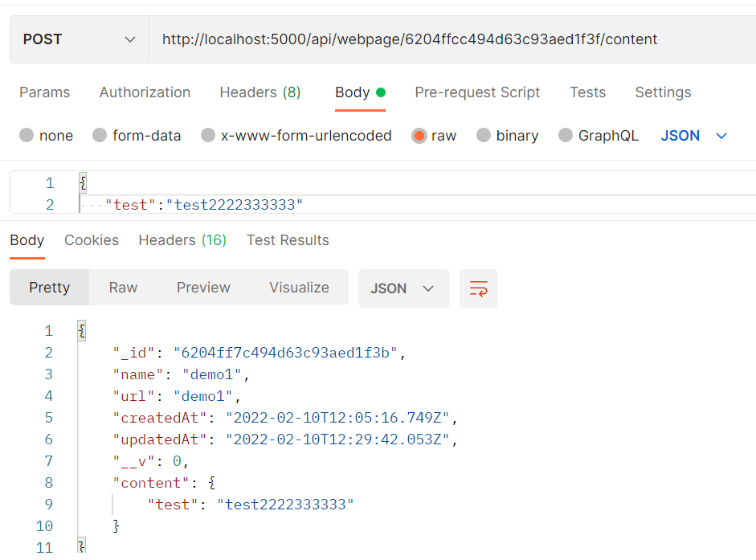Switch to Preview response view
Image resolution: width=756 pixels, height=560 pixels.
203,288
